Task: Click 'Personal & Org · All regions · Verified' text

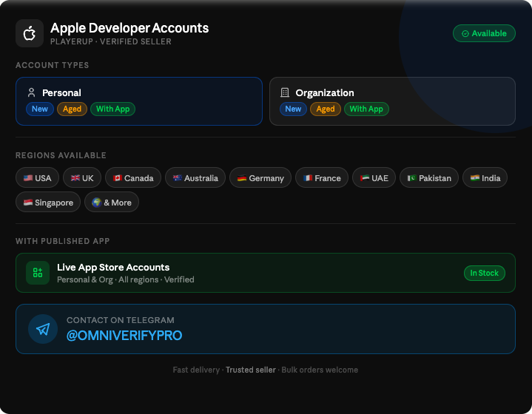Action: tap(126, 279)
